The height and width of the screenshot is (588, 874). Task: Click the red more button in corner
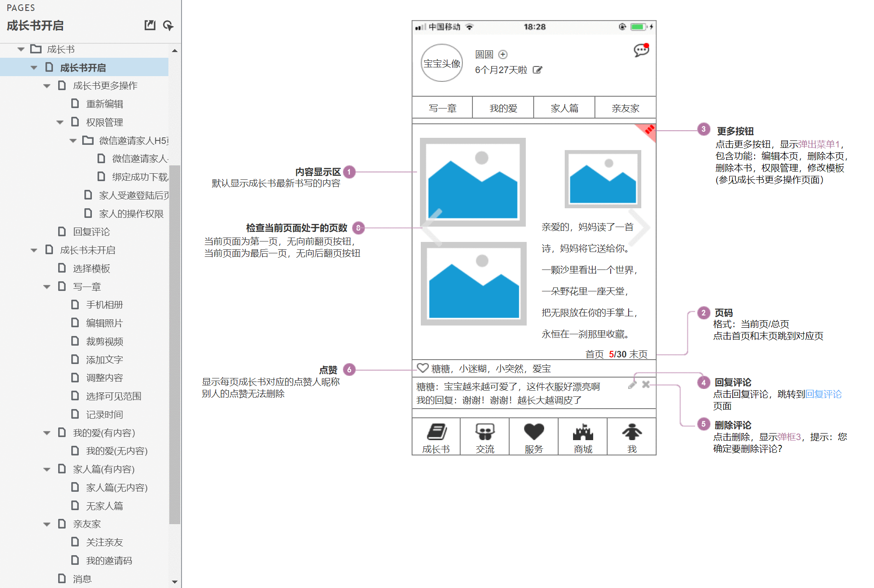tap(647, 131)
